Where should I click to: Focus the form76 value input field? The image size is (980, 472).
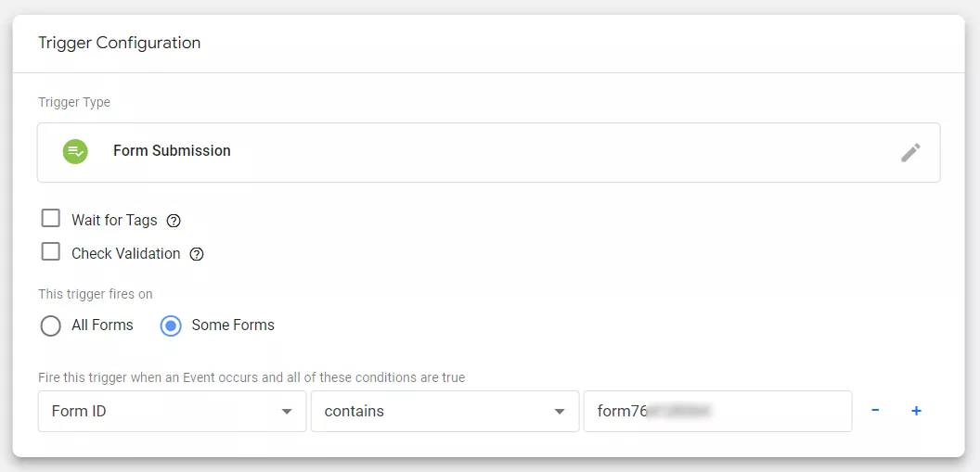pos(718,412)
